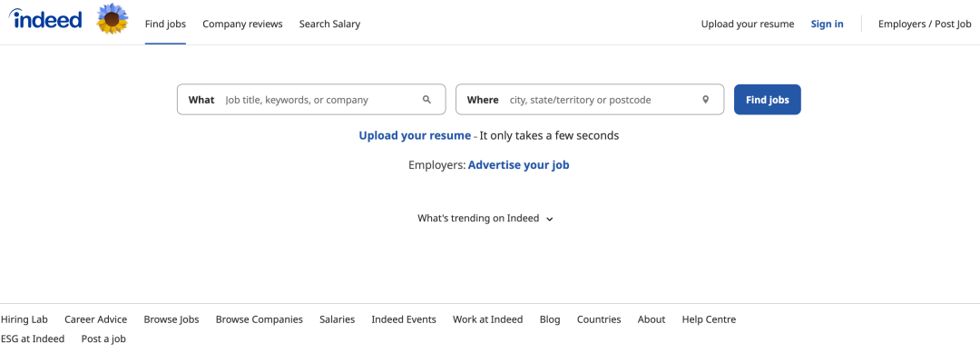
Task: Select Browse Companies in the footer
Action: (x=260, y=319)
